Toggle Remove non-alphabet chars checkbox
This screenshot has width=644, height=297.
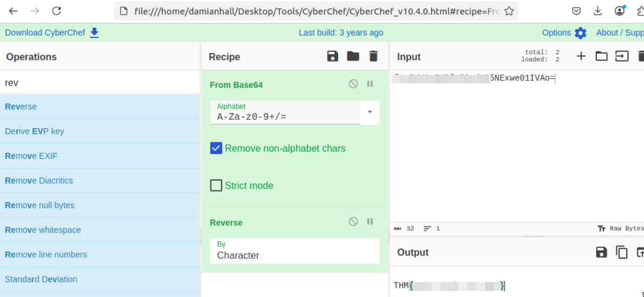216,148
